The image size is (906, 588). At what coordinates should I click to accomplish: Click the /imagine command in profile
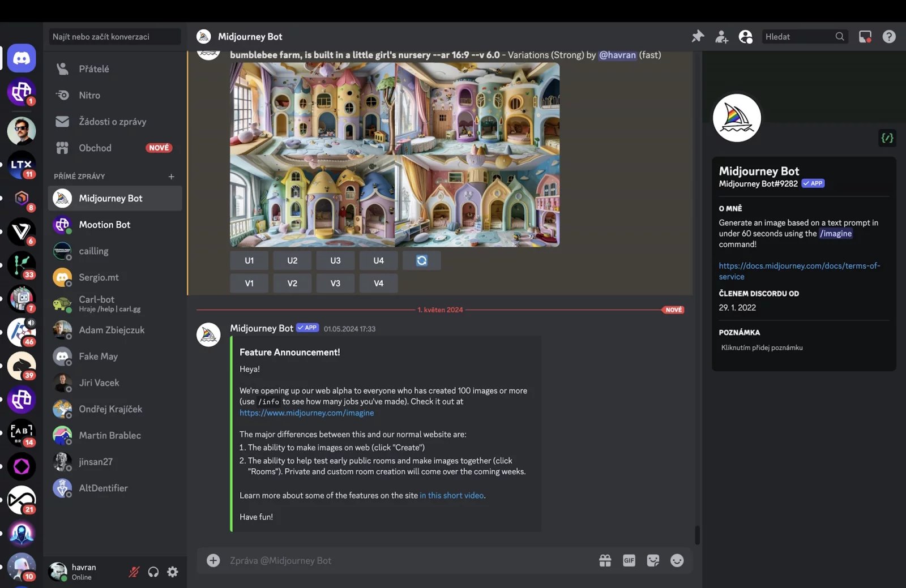tap(836, 234)
